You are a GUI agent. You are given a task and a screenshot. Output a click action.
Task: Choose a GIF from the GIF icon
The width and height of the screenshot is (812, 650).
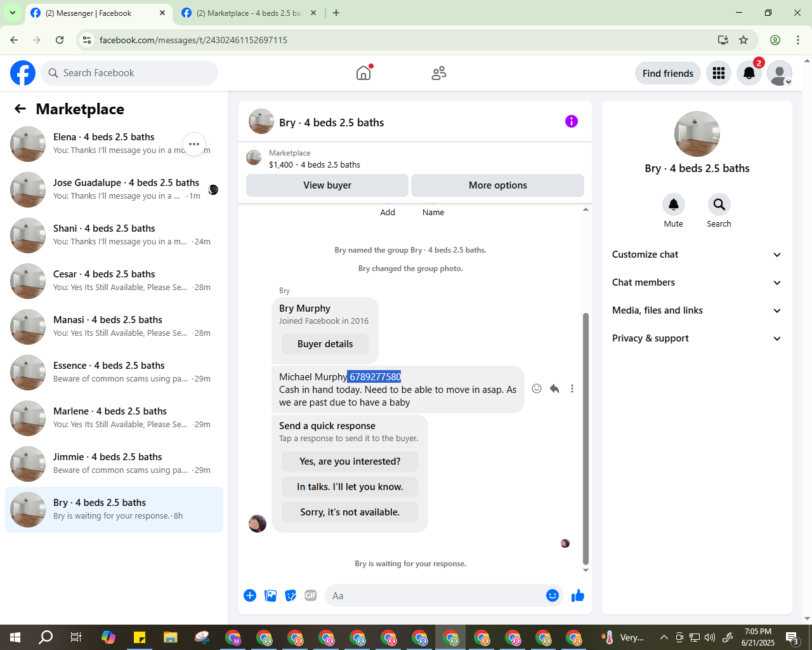point(311,595)
